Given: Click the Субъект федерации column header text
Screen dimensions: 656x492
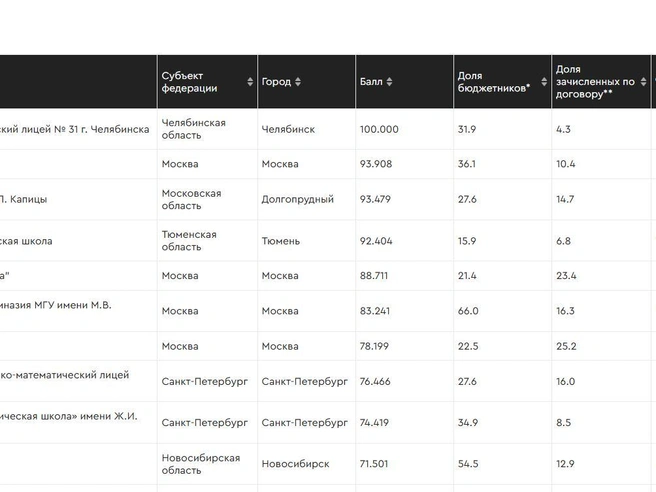Looking at the screenshot, I should [189, 82].
